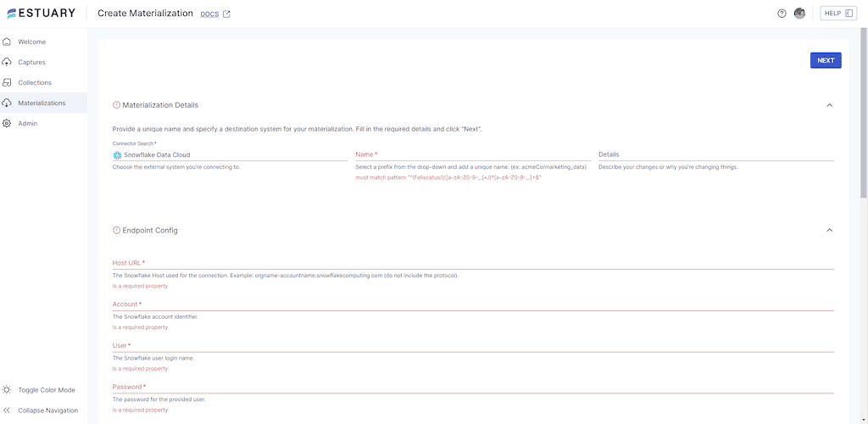This screenshot has width=868, height=424.
Task: Click the Admin gear icon
Action: point(7,124)
